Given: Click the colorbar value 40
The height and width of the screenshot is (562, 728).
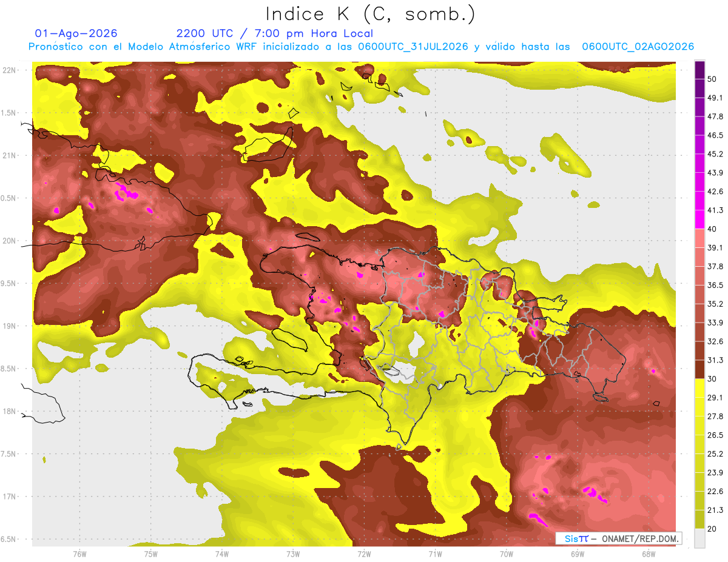Looking at the screenshot, I should click(712, 229).
